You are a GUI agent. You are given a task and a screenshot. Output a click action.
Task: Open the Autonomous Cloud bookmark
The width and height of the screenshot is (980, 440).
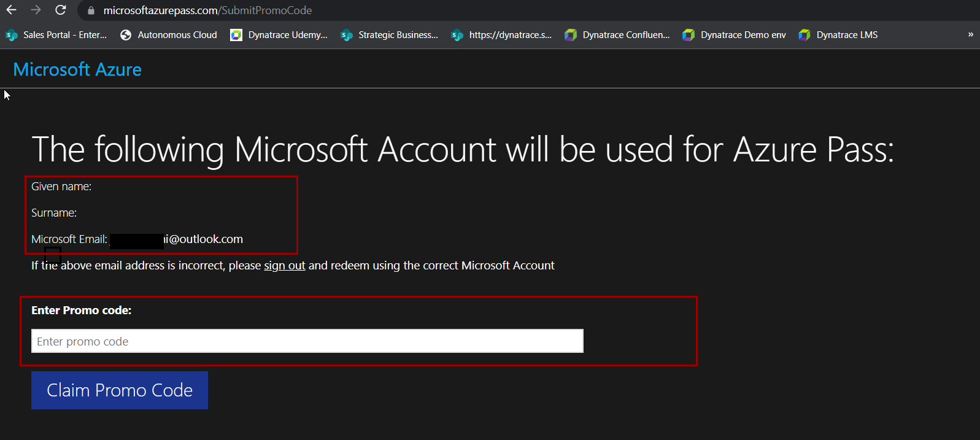pos(169,35)
